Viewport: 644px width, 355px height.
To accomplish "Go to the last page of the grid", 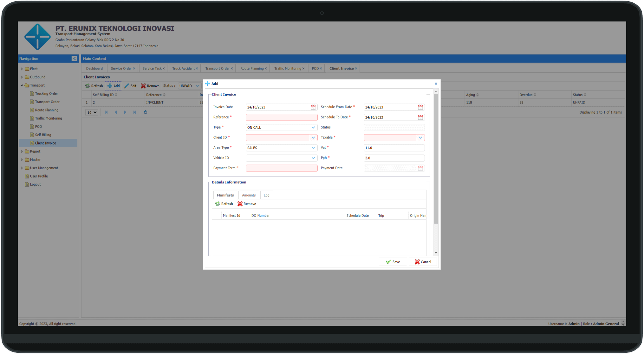I will (135, 112).
